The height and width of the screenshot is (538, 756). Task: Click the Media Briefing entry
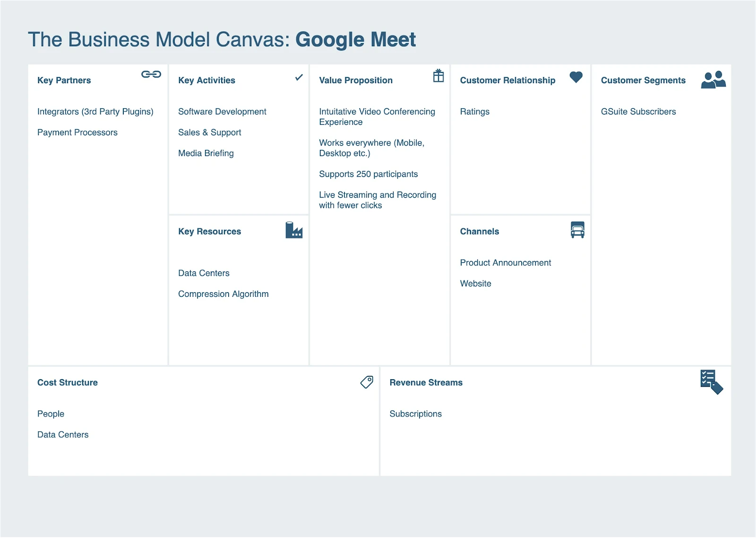(x=206, y=154)
